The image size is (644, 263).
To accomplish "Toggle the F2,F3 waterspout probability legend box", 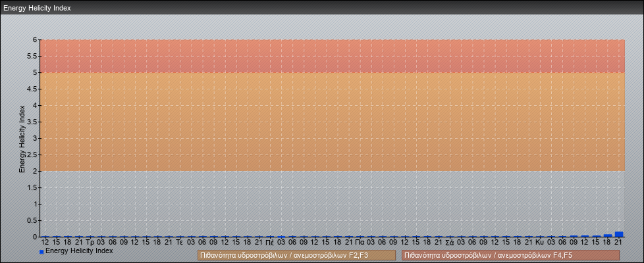I will point(296,255).
